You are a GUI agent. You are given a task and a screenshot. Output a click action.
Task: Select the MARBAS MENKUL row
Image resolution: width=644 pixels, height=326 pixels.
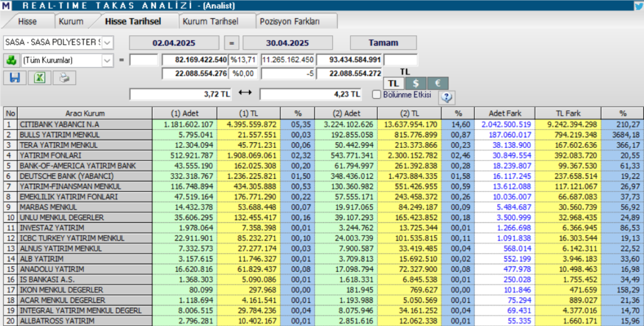click(x=323, y=207)
